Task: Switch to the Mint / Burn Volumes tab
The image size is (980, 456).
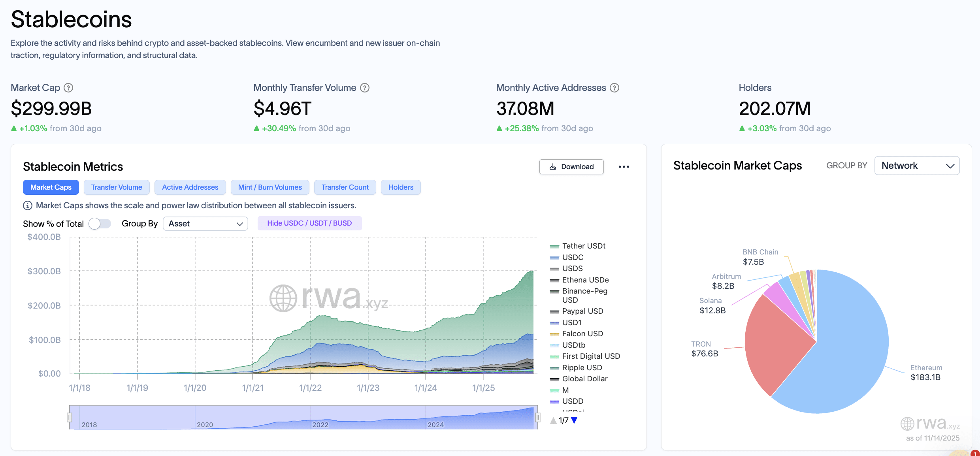Action: point(270,187)
